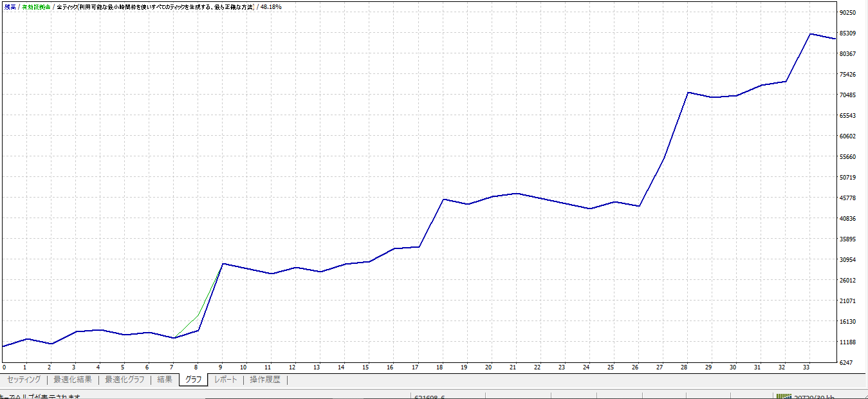Click the 90250 value on the vertical axis

pyautogui.click(x=847, y=13)
